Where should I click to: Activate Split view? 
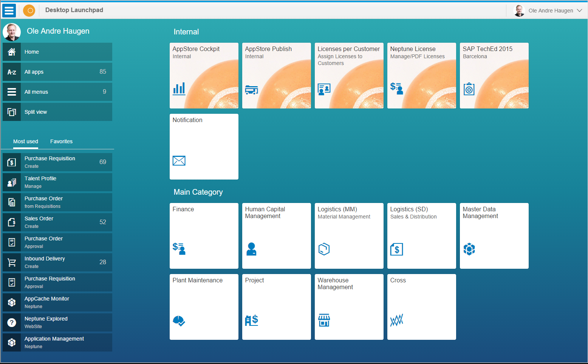pyautogui.click(x=57, y=112)
